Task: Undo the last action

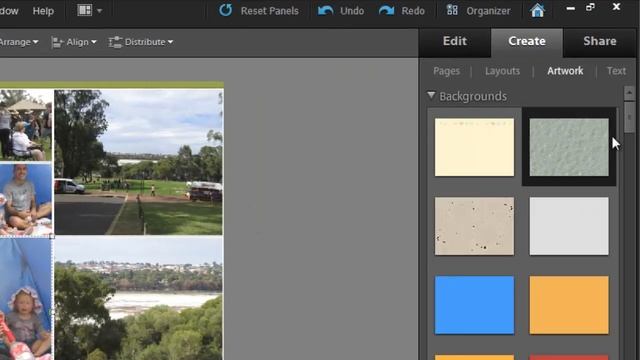Action: (x=341, y=11)
